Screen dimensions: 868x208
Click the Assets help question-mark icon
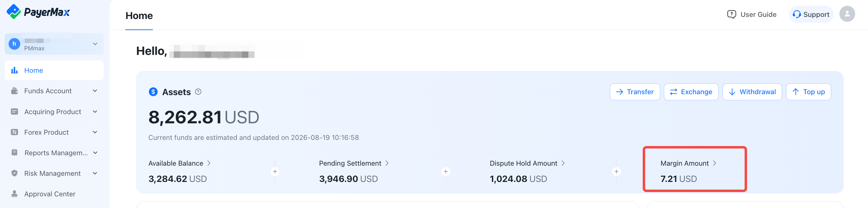[x=198, y=92]
